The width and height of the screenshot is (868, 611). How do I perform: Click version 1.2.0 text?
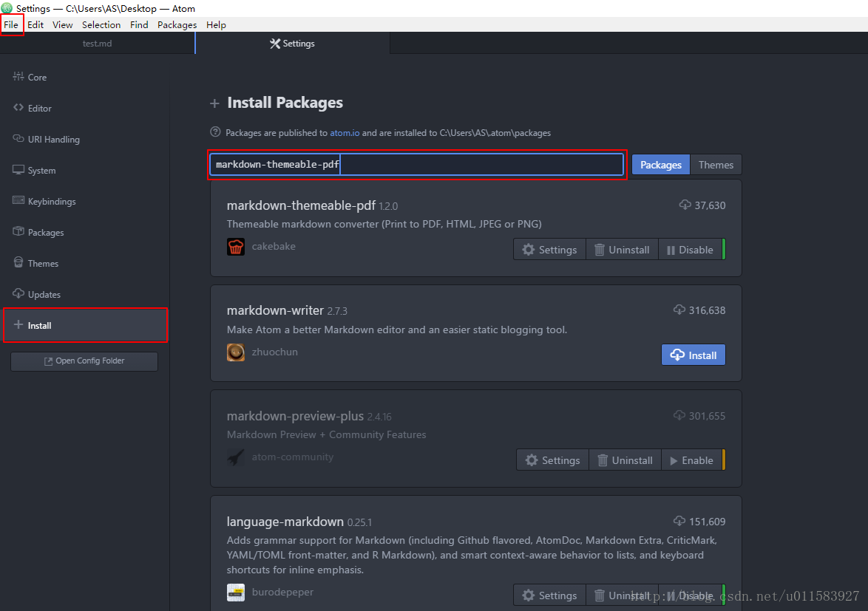[388, 206]
